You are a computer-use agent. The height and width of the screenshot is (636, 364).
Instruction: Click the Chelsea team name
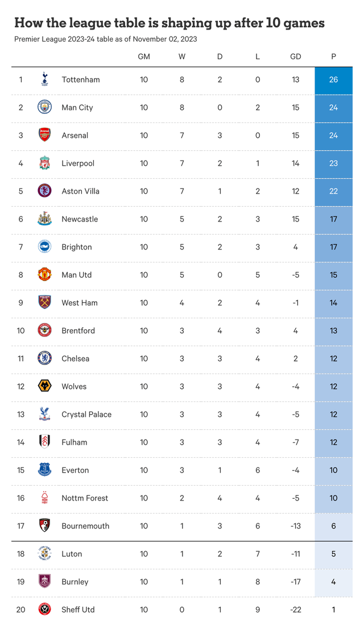pyautogui.click(x=76, y=358)
